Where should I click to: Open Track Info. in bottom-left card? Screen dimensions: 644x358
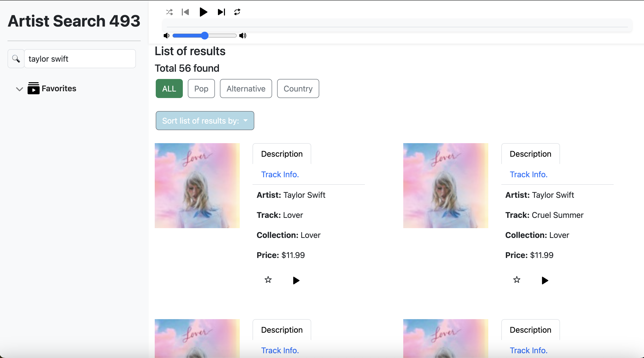tap(280, 350)
